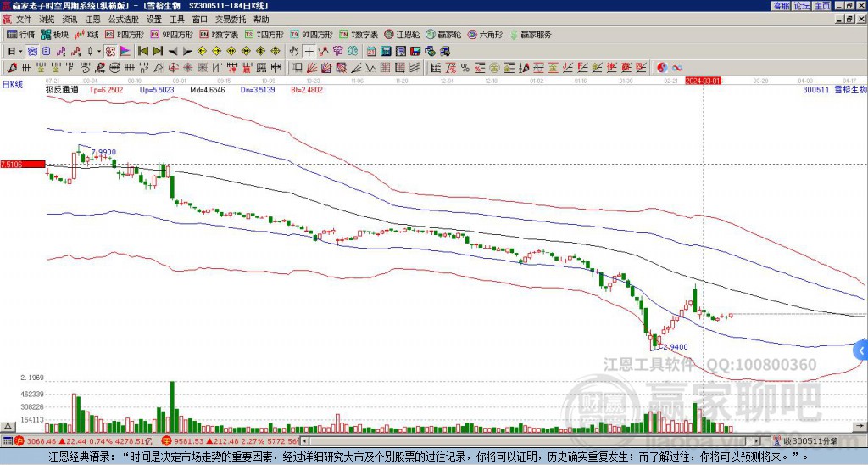Launch the 赢家轮 wheel tool
868x465 pixels.
[x=443, y=34]
